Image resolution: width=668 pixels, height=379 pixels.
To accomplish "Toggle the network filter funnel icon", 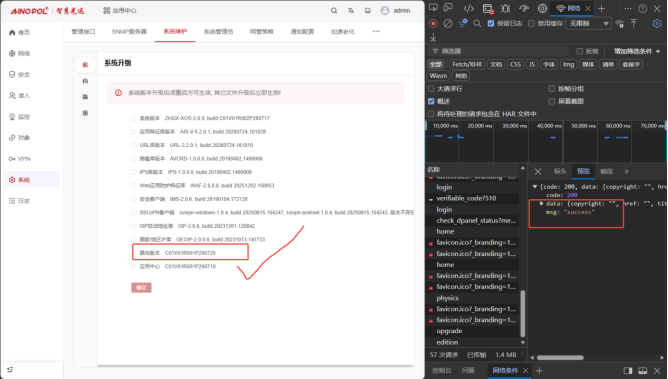I will (x=463, y=23).
